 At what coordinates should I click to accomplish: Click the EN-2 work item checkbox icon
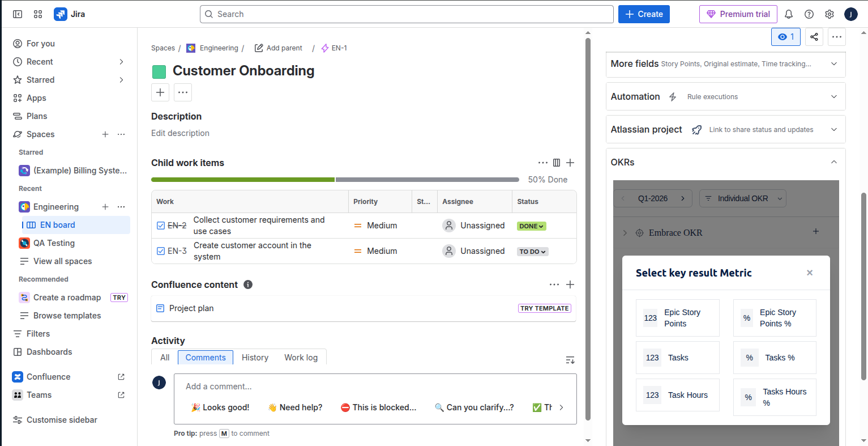tap(161, 226)
